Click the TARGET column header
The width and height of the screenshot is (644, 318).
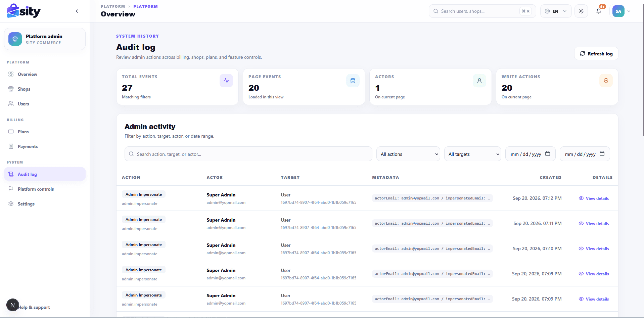[290, 178]
